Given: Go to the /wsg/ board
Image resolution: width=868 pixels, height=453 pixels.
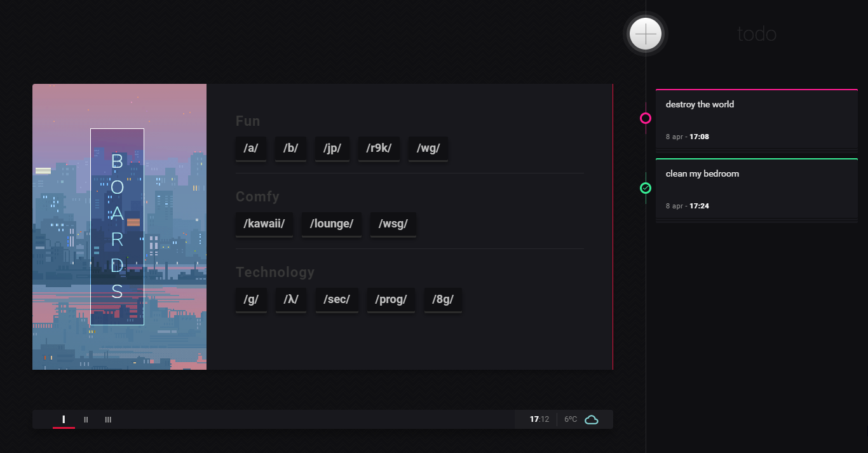Looking at the screenshot, I should 393,224.
